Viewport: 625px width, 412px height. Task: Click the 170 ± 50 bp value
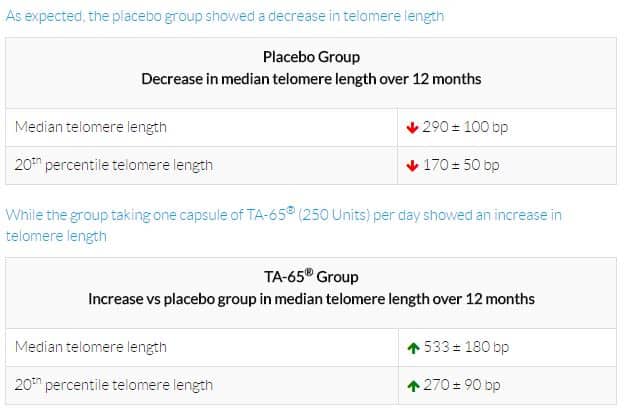point(461,165)
